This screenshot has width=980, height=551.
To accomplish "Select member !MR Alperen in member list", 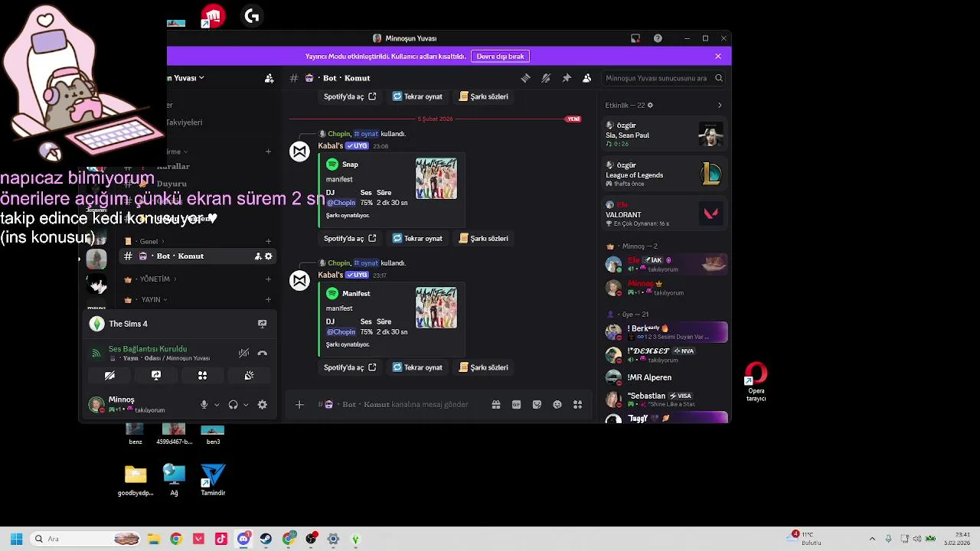I will coord(665,377).
